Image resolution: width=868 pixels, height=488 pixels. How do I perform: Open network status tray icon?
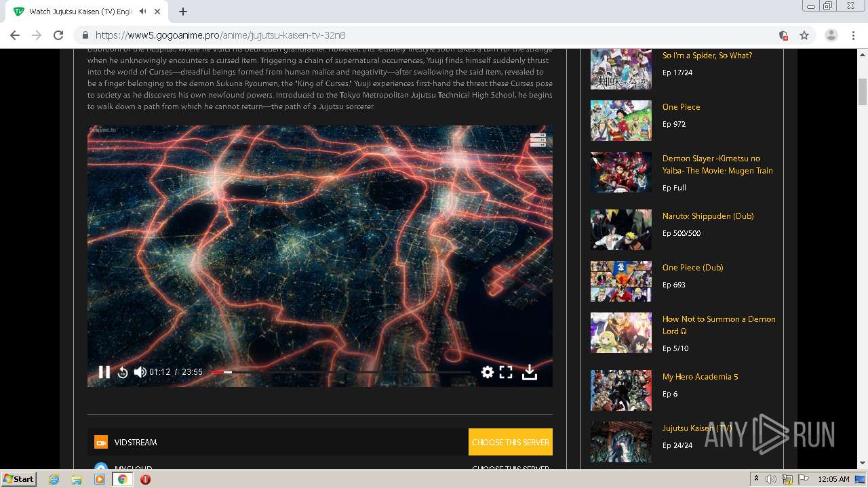[x=787, y=479]
